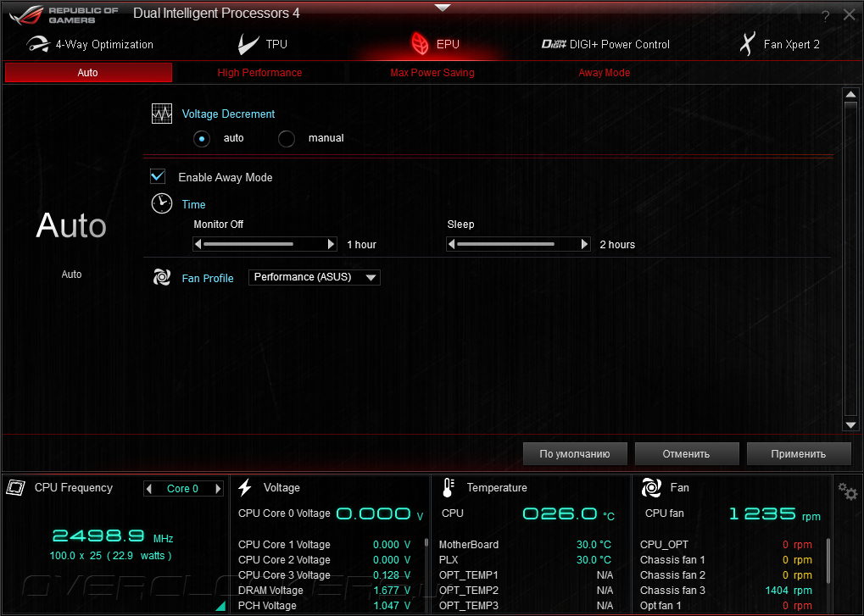Click the Opt fan 1 row
Screen dimensions: 864x616
tap(727, 606)
